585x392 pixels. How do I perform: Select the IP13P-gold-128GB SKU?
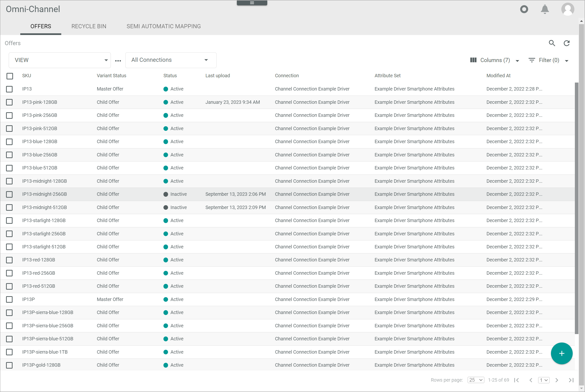(x=41, y=365)
